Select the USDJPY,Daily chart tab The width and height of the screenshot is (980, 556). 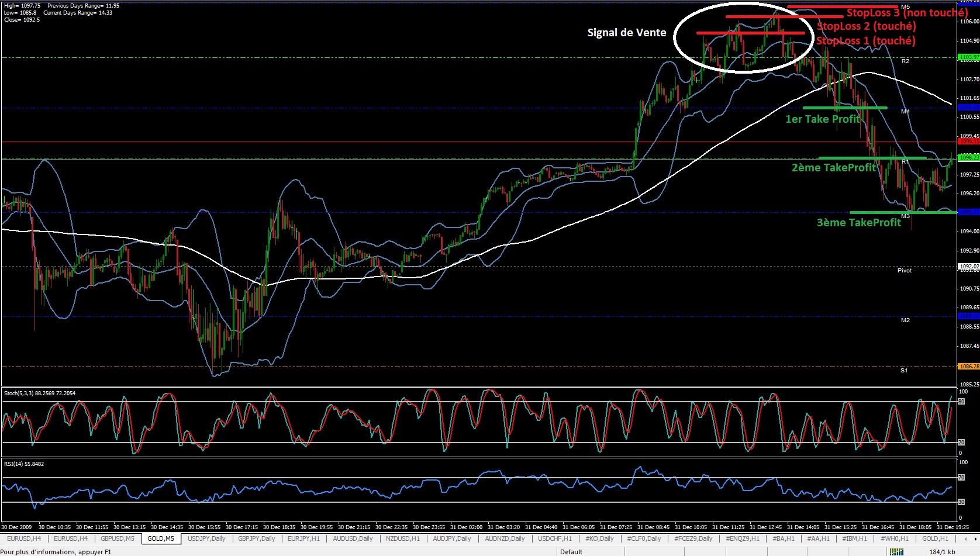tap(206, 538)
